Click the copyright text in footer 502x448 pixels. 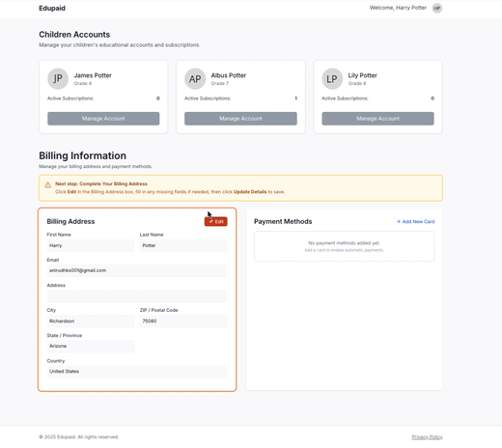pyautogui.click(x=79, y=436)
